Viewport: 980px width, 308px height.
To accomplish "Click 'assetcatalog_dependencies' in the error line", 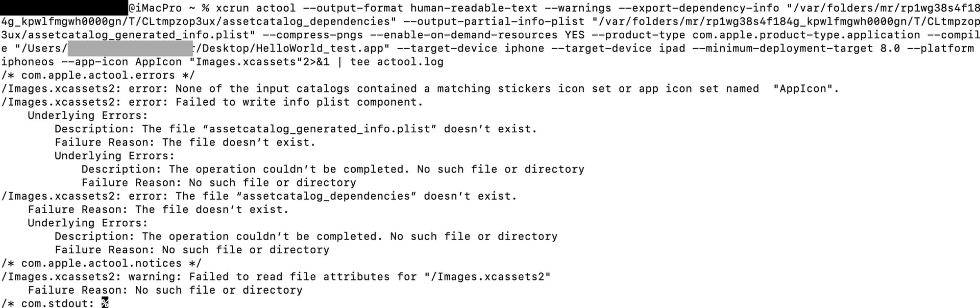I will click(326, 196).
